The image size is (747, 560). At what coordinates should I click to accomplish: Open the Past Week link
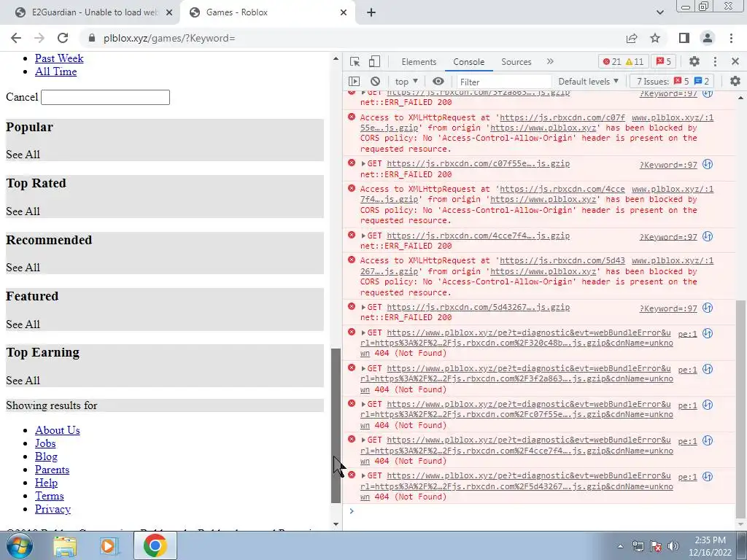[x=59, y=58]
